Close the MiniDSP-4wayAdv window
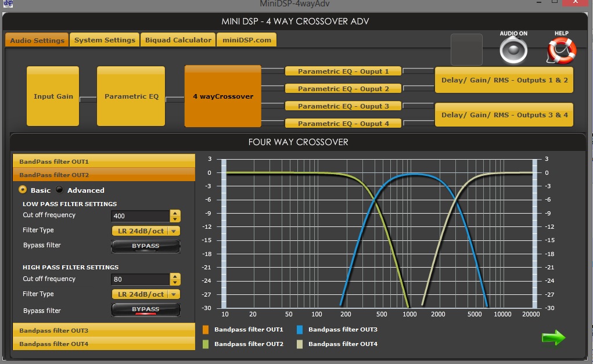Screen dimensions: 593x364 575,3
